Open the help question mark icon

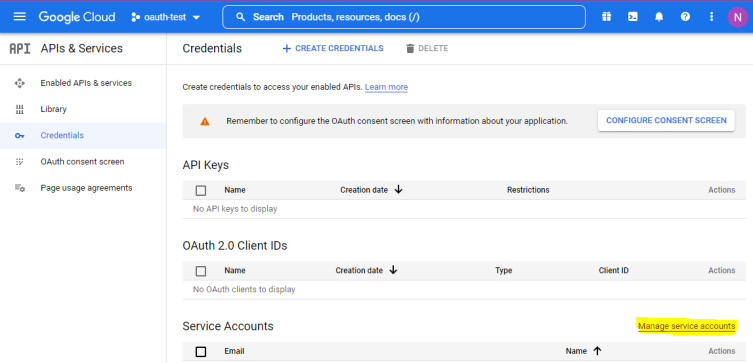pyautogui.click(x=685, y=17)
